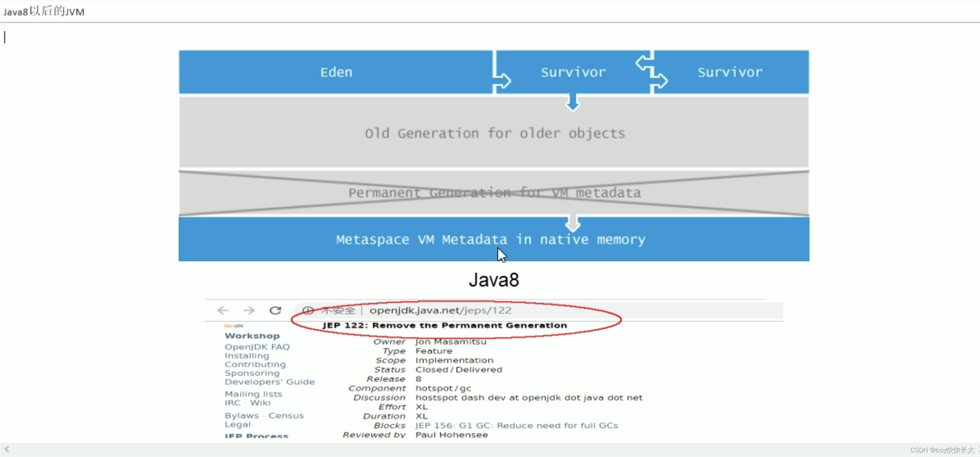The height and width of the screenshot is (457, 980).
Task: Click the Release value 8
Action: (x=419, y=379)
